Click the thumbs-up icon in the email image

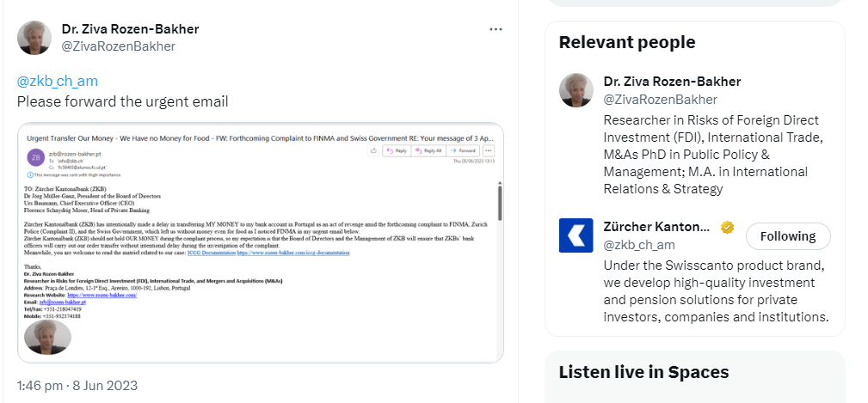click(373, 150)
